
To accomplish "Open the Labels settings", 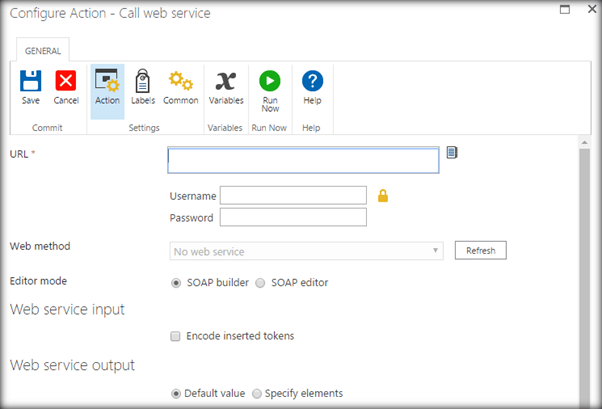I will [x=143, y=86].
